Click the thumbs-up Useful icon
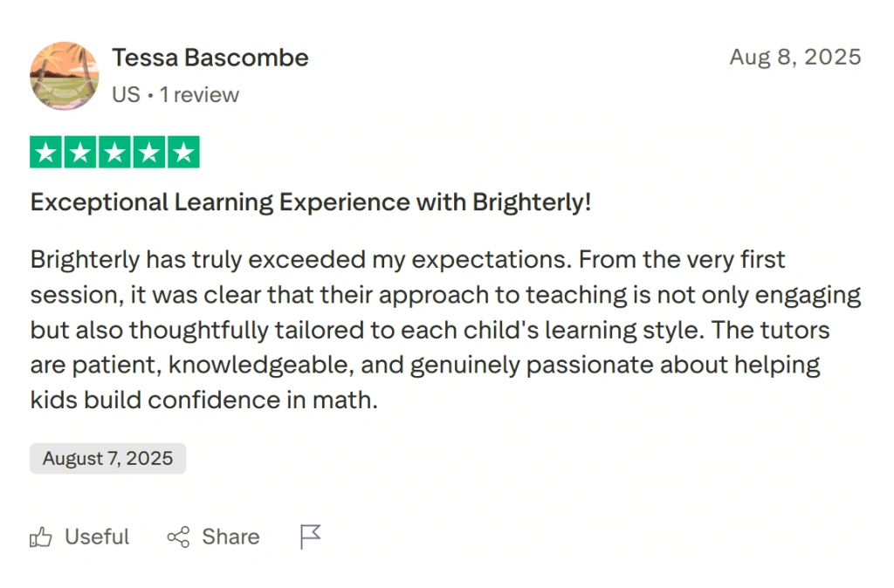Screen dimensions: 894x588 pos(41,537)
